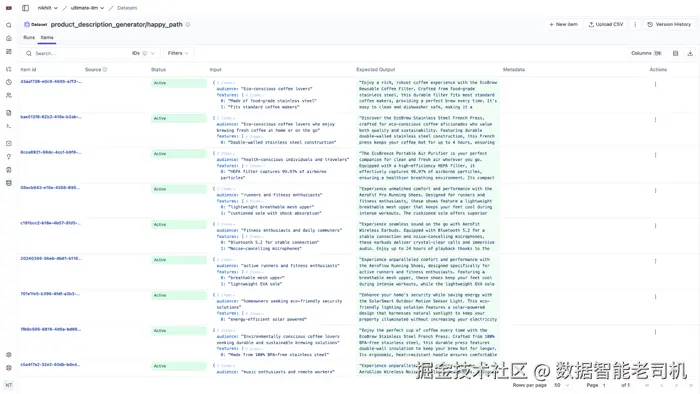
Task: Export table with the download icon
Action: pos(690,53)
